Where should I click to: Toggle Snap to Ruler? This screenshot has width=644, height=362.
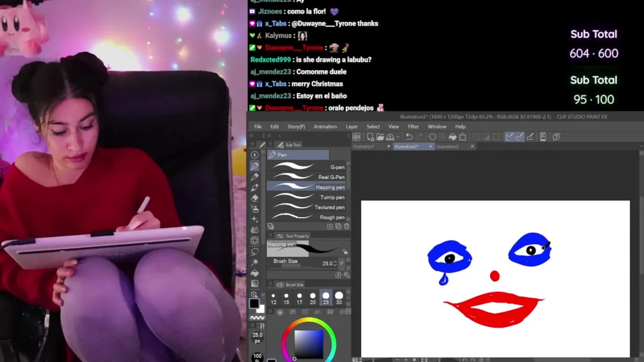coord(509,137)
